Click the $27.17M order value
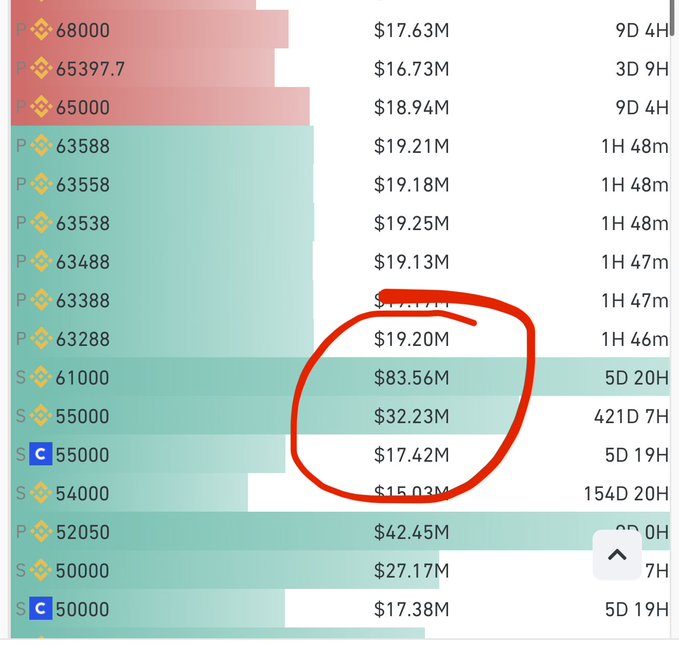This screenshot has width=679, height=645. (x=411, y=570)
